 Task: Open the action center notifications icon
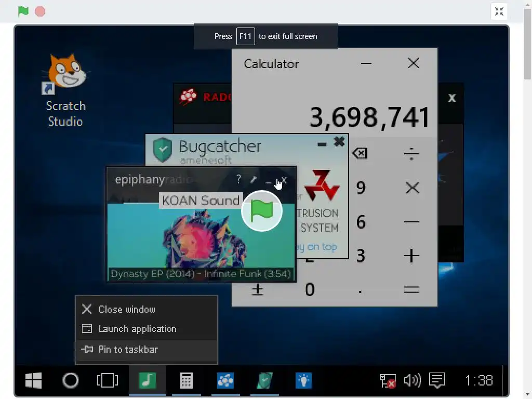pyautogui.click(x=437, y=380)
